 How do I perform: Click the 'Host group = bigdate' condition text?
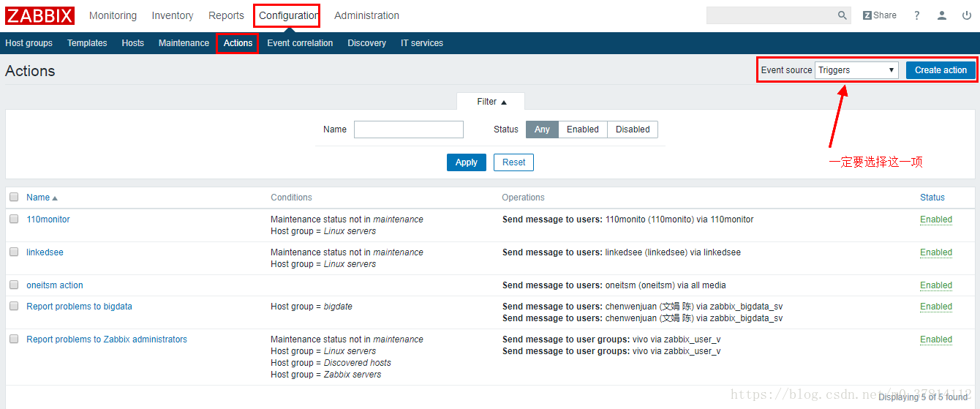tap(312, 307)
